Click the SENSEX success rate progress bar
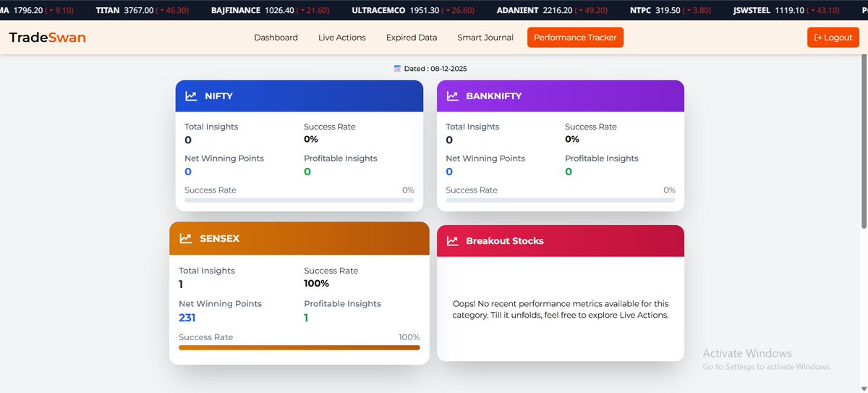 pyautogui.click(x=299, y=347)
